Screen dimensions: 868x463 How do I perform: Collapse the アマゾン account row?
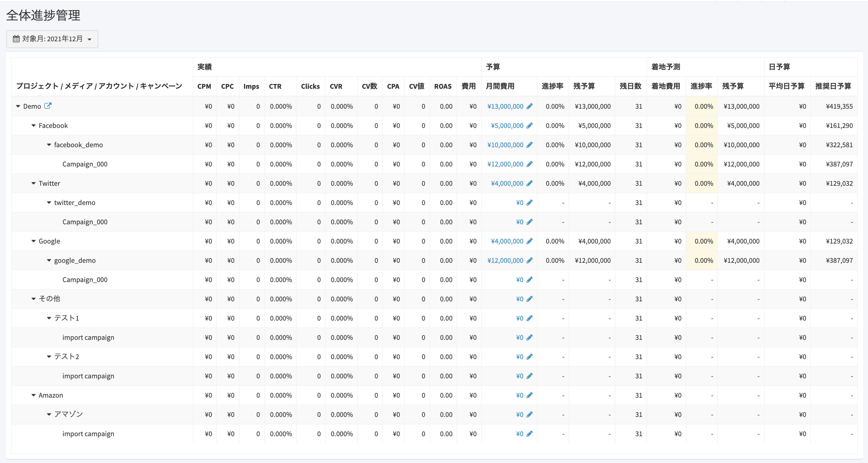(x=49, y=414)
